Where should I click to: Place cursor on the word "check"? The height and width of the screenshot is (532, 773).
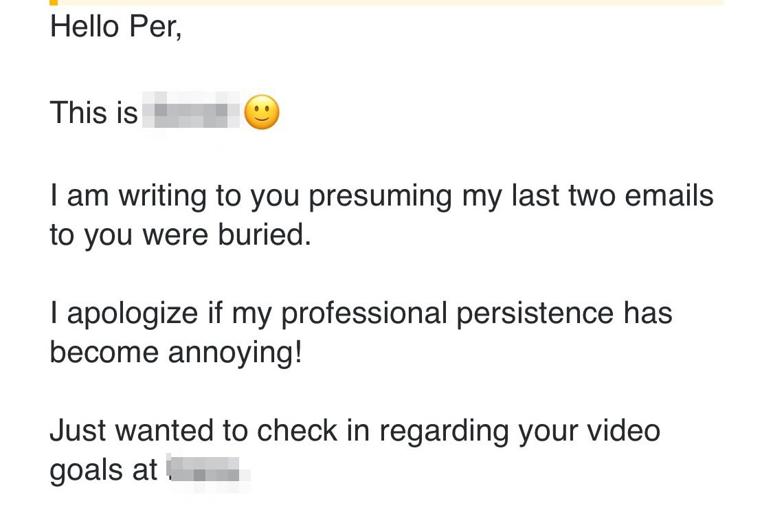298,430
